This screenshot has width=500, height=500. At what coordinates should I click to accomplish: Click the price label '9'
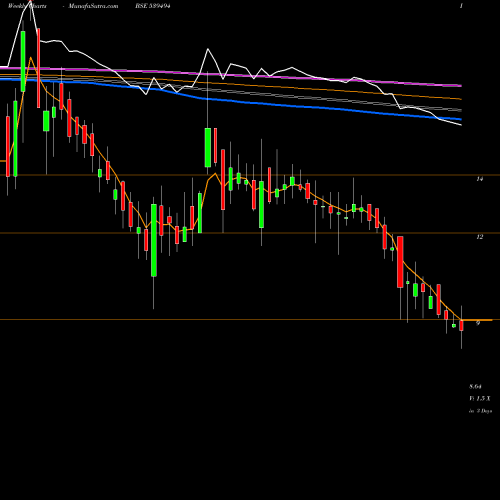[478, 323]
